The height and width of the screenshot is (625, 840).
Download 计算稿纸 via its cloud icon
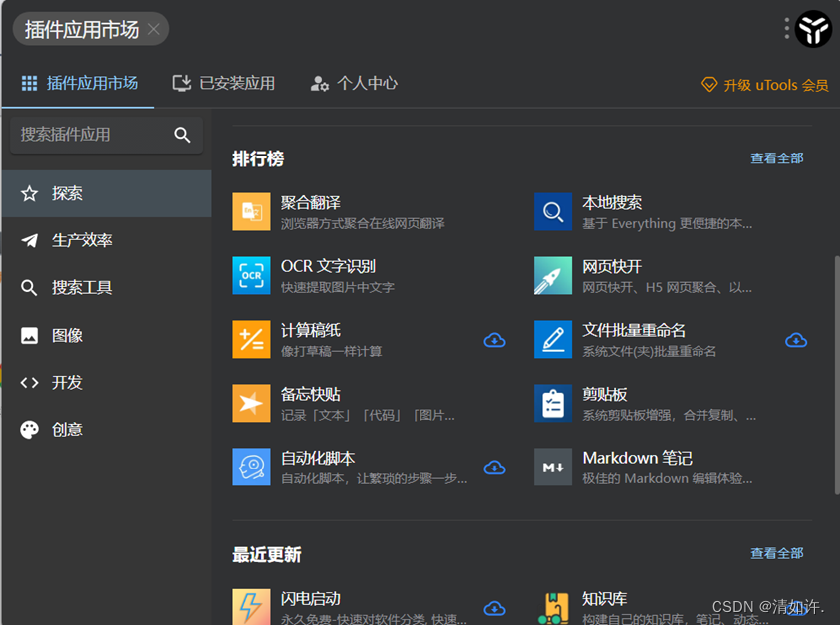click(x=494, y=340)
